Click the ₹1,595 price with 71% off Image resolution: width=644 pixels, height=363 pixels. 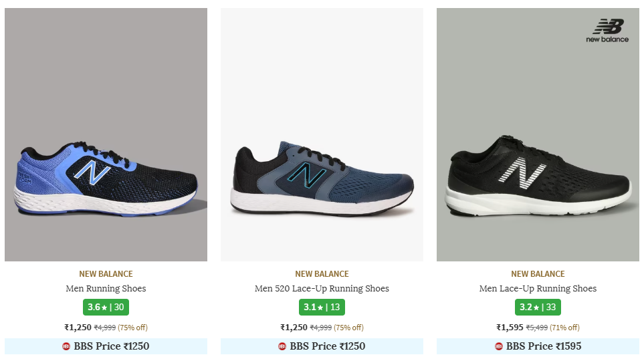pos(510,328)
